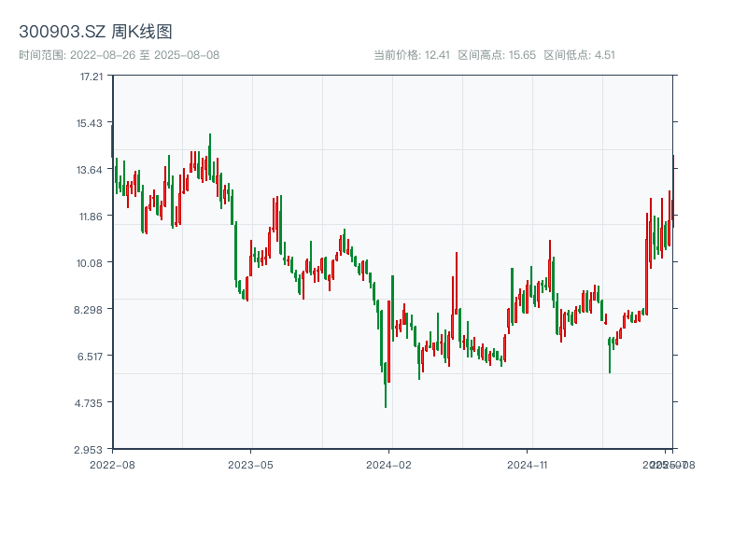747x560 pixels.
Task: Click the 4.735 y-axis price label
Action: [91, 403]
